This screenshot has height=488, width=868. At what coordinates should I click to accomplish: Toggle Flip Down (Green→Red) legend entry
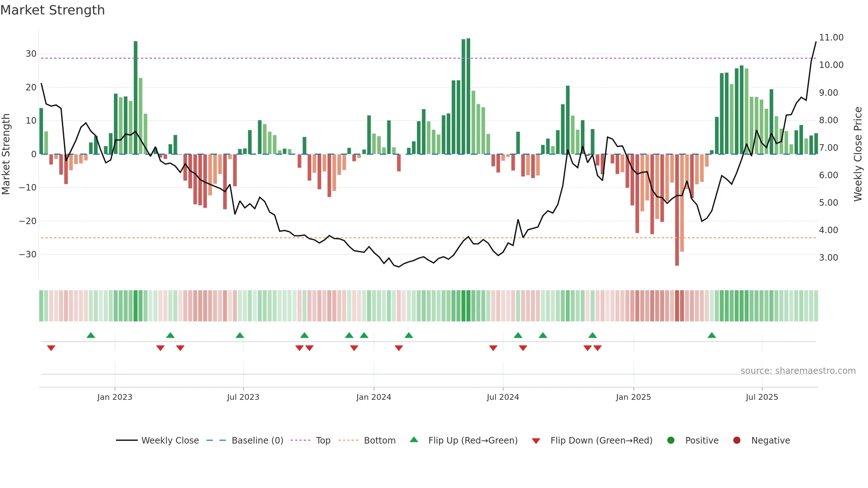coord(592,440)
